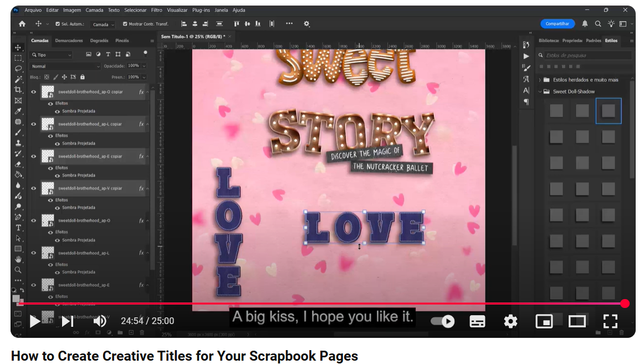Screen dimensions: 644x364
Task: Toggle YouTube autoplay switch
Action: [443, 321]
